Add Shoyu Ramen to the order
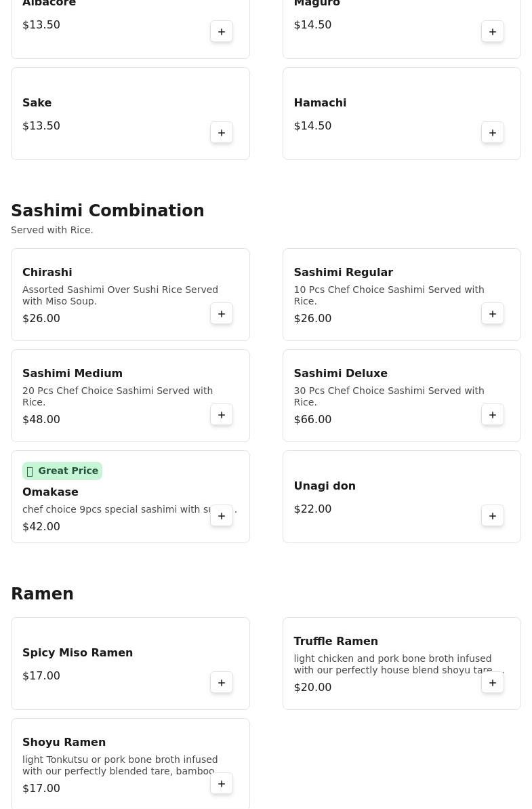Viewport: 532px width, 809px height. click(222, 784)
